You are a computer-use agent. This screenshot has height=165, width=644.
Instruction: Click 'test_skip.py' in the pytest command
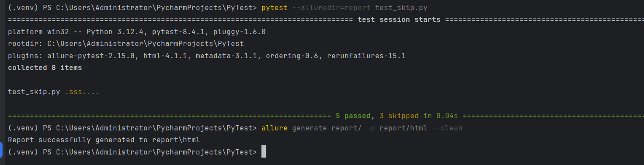tap(401, 8)
